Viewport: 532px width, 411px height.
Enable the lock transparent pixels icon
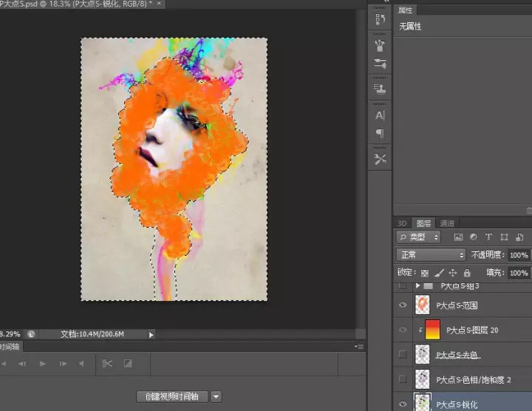click(424, 273)
